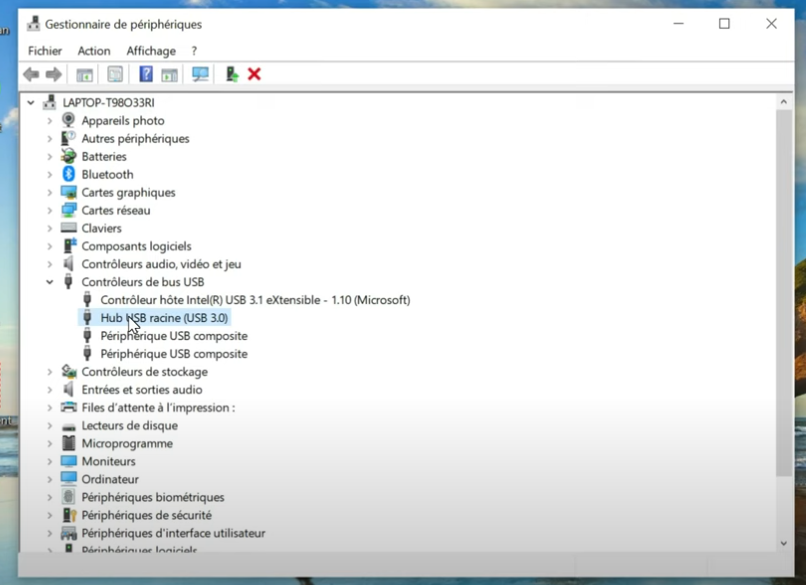
Task: Select Contrôleur hôte Intel(R) USB 3.1 eXtensible
Action: [255, 300]
